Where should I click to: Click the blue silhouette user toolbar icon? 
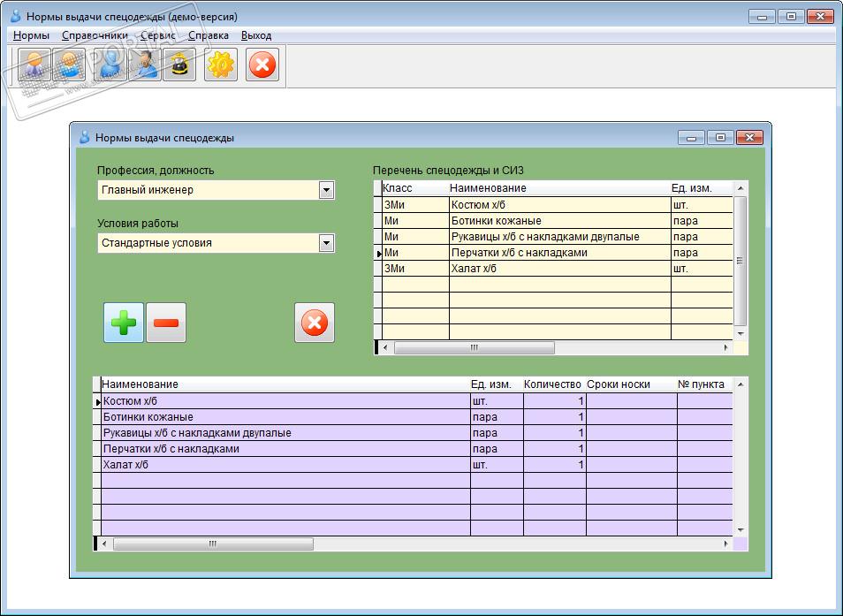coord(110,65)
